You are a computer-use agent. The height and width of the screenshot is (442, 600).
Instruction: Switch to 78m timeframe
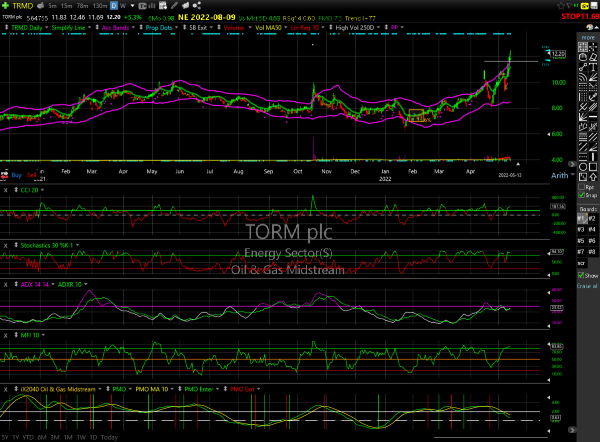[82, 5]
